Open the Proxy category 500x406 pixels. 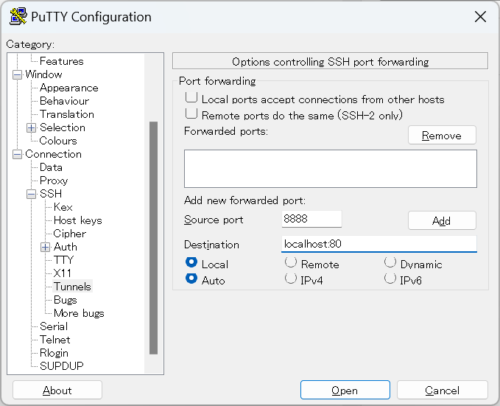tap(53, 181)
